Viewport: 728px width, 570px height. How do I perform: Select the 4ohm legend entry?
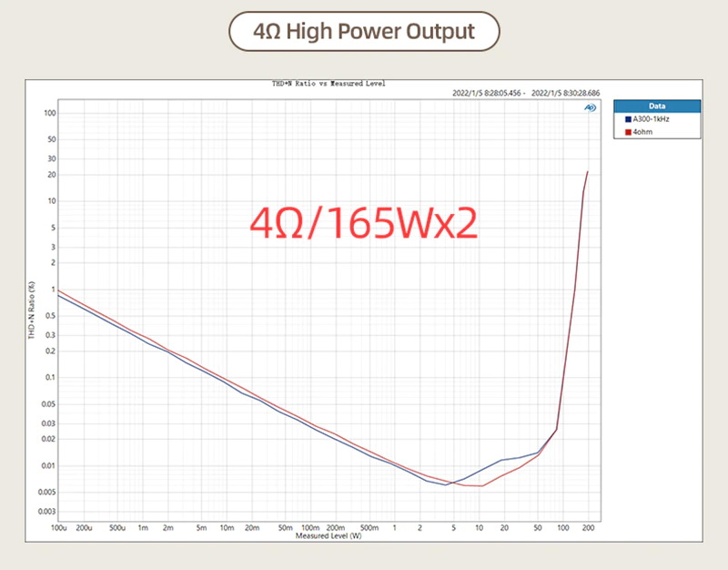[x=642, y=131]
